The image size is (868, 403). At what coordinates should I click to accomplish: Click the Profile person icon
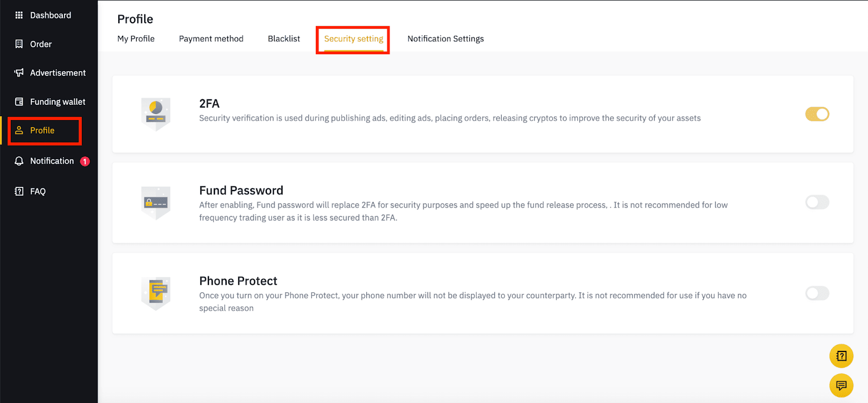[19, 130]
